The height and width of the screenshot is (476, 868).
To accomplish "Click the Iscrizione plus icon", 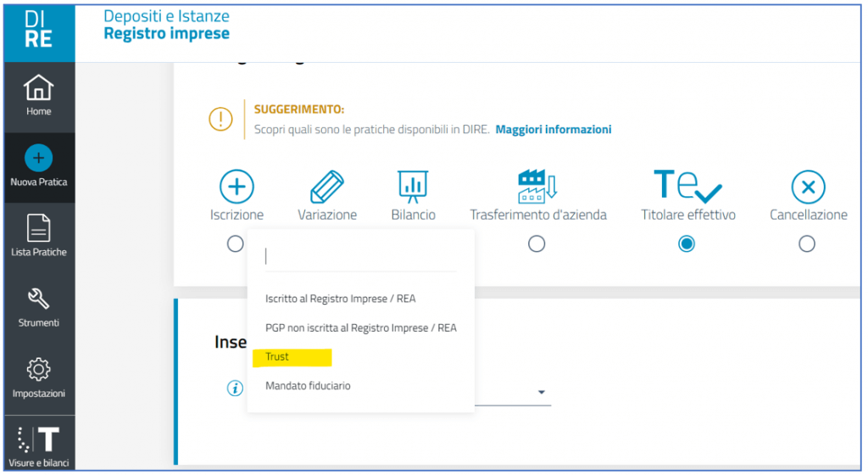I will [x=236, y=186].
